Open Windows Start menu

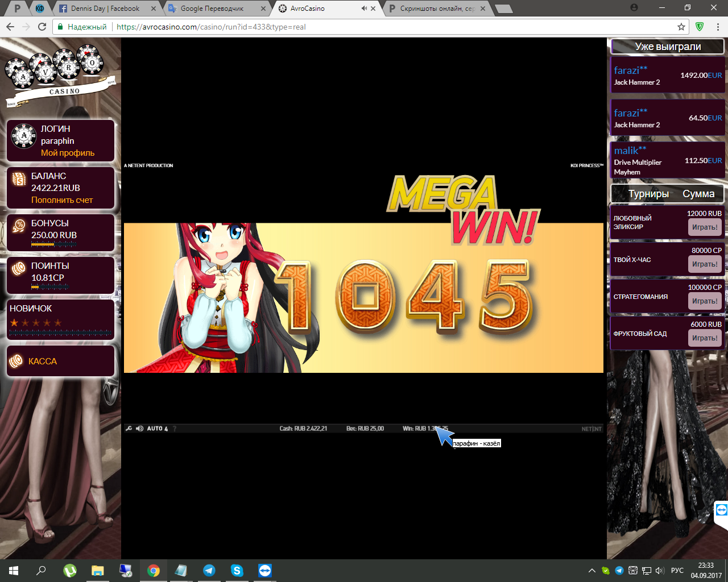point(12,571)
